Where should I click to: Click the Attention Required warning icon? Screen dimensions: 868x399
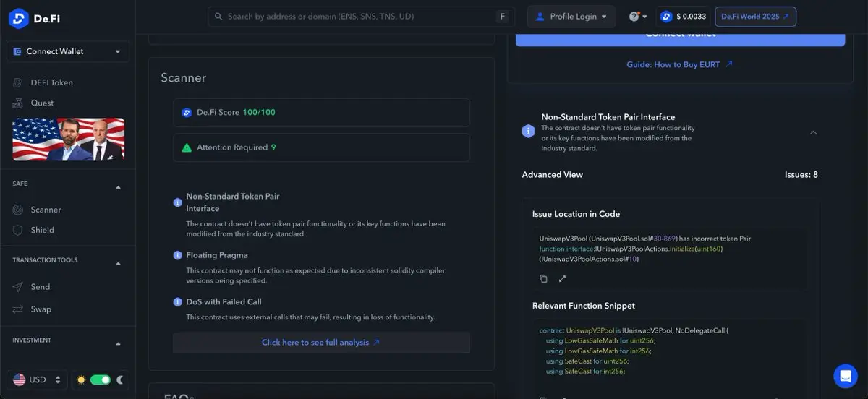point(187,147)
